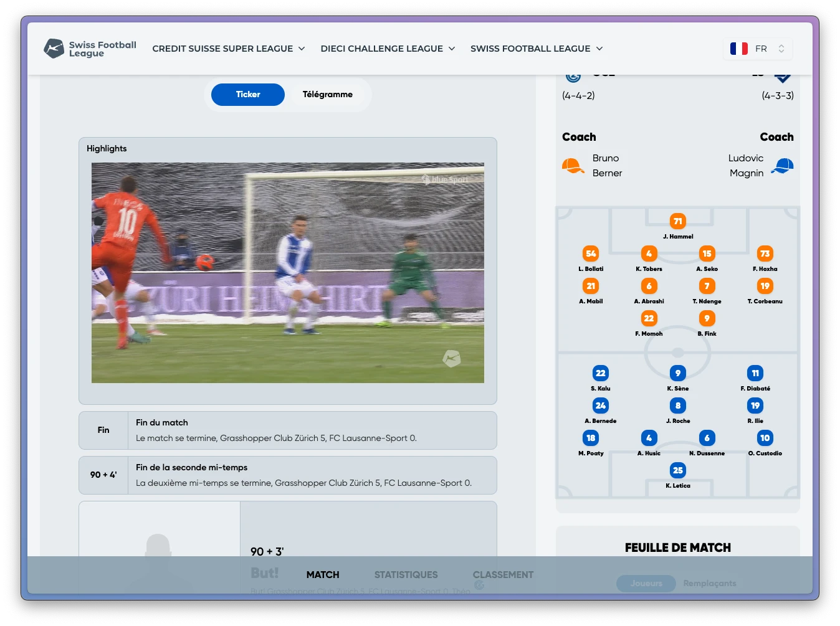The width and height of the screenshot is (840, 626).
Task: Select player T. Corbeanu number 19
Action: click(x=765, y=291)
